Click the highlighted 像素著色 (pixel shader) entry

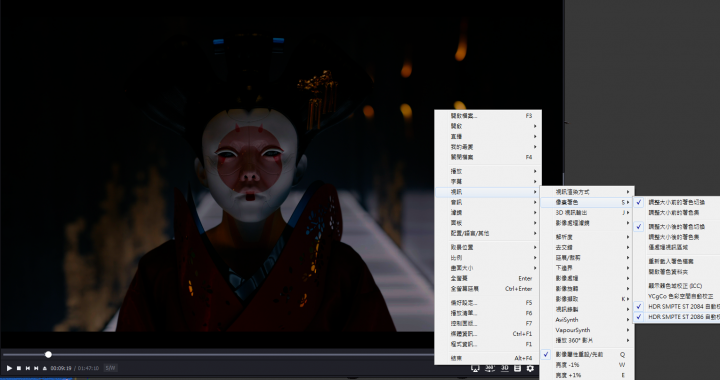click(x=587, y=202)
